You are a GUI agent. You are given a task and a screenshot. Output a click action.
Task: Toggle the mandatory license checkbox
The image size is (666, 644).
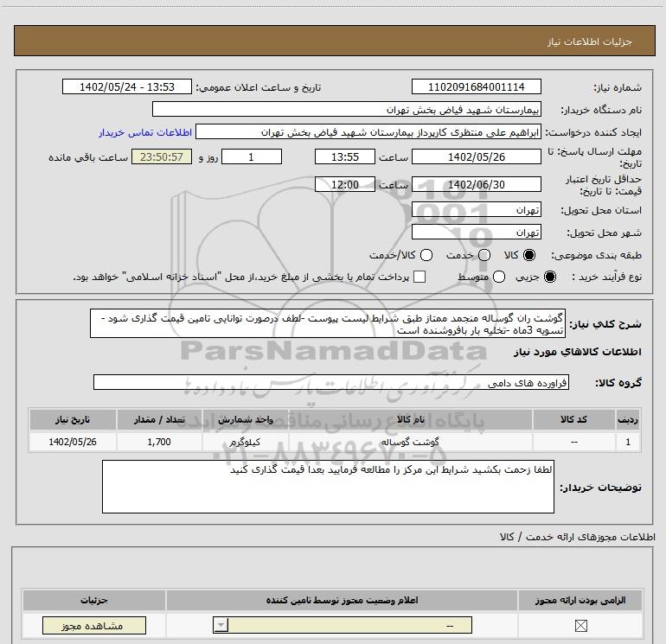tap(580, 625)
